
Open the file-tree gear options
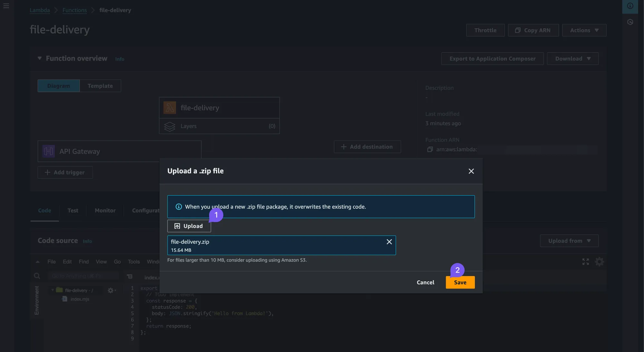point(111,290)
